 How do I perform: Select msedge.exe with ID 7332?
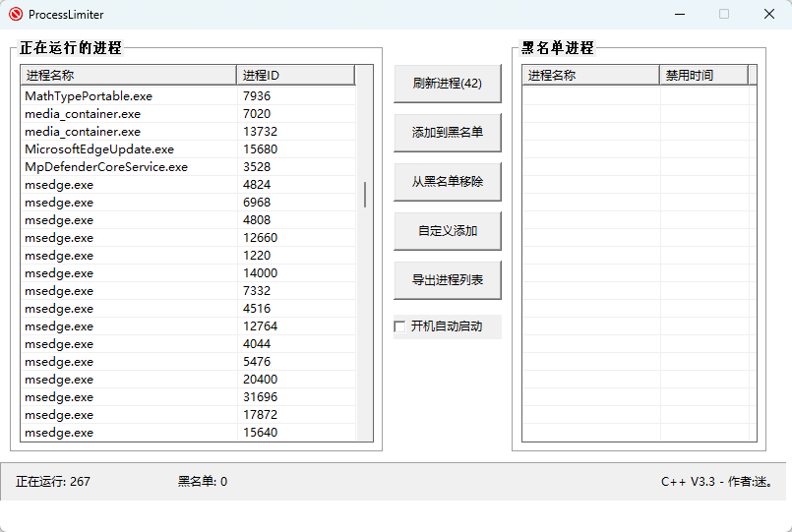pos(188,290)
